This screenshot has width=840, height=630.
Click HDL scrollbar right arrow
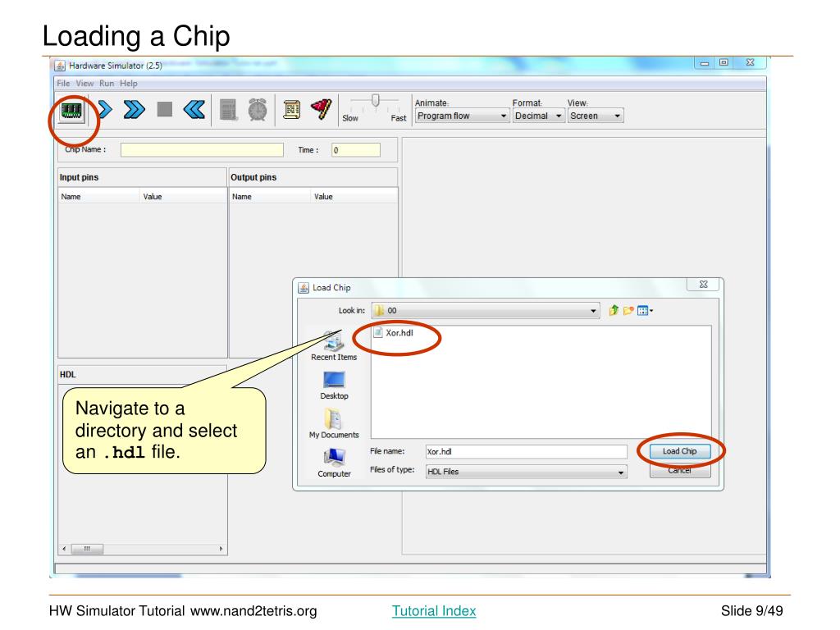[221, 549]
